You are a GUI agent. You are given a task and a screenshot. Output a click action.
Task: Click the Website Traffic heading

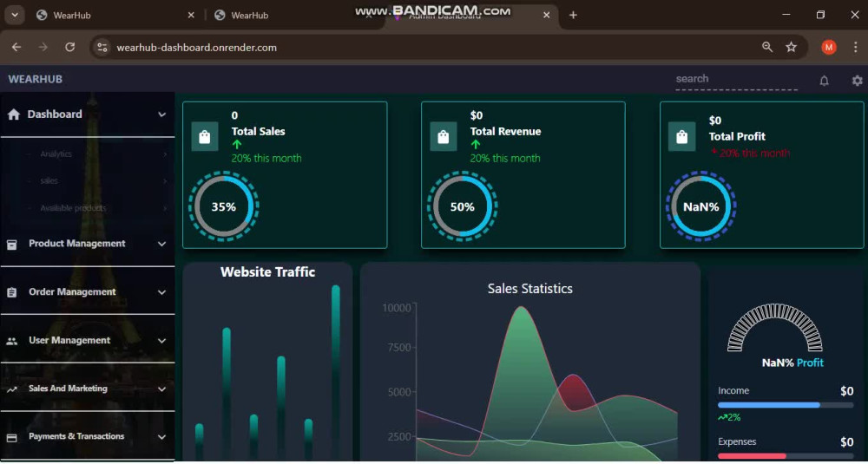(x=268, y=272)
